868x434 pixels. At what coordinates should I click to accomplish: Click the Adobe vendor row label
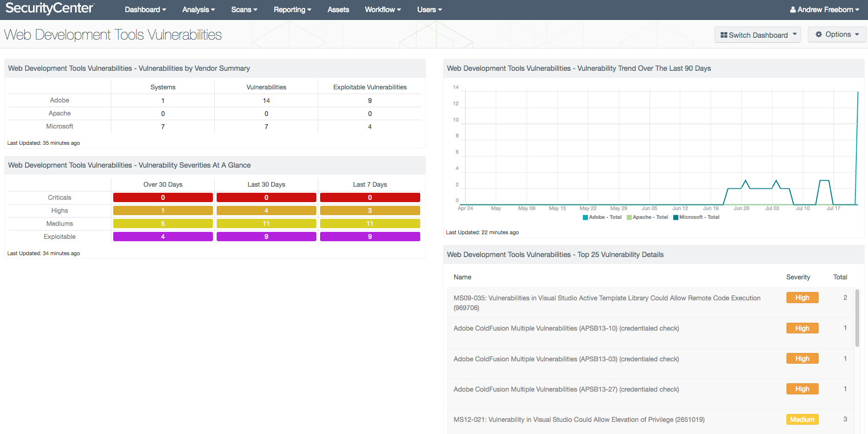point(60,100)
